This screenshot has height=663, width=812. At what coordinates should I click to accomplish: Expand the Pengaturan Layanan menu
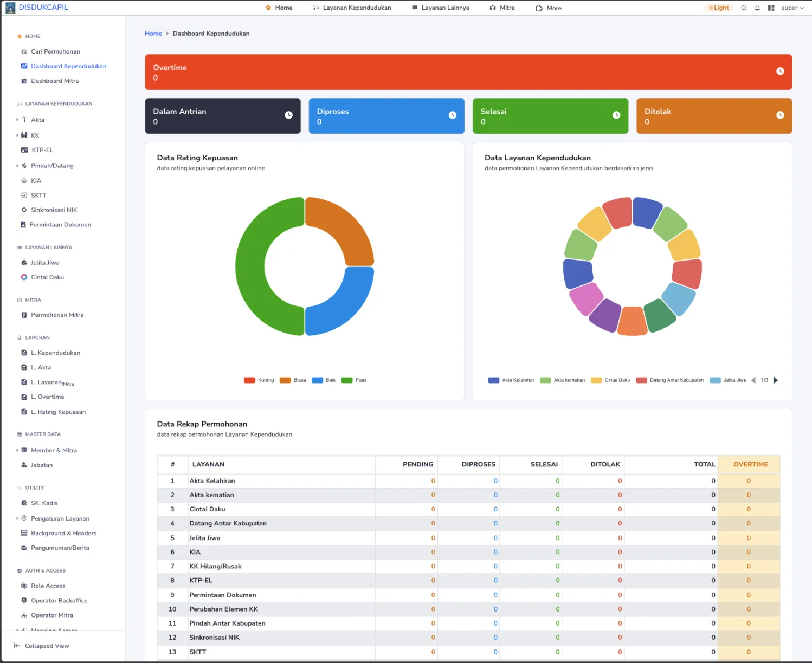click(x=60, y=518)
